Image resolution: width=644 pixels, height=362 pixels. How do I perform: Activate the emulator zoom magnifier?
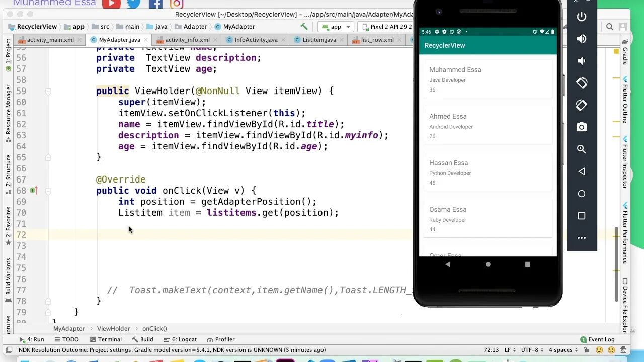click(582, 149)
